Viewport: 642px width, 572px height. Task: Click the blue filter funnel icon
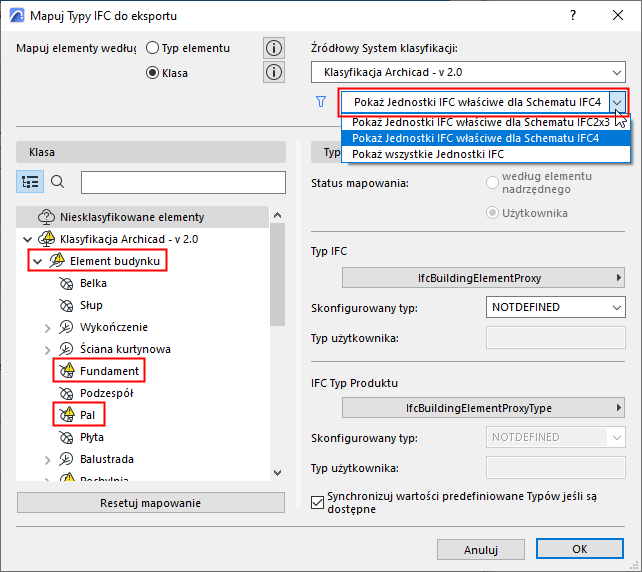point(321,102)
